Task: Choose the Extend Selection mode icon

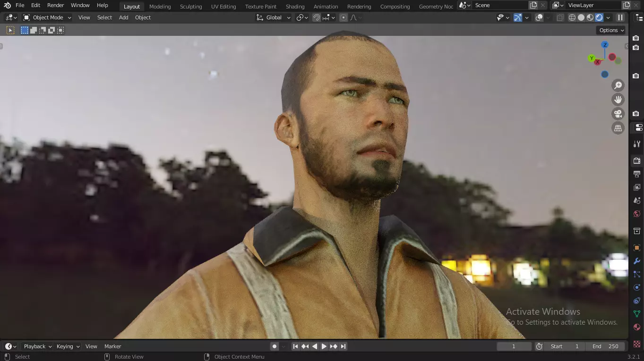Action: coord(34,30)
